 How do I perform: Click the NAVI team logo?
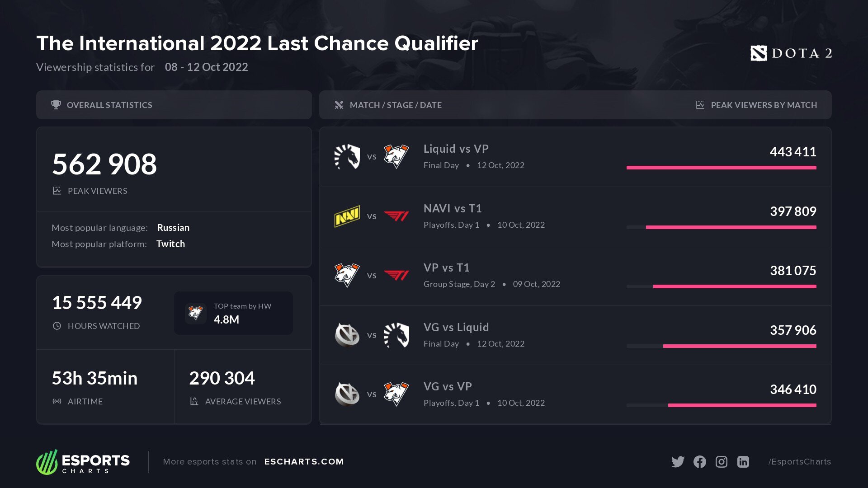347,216
